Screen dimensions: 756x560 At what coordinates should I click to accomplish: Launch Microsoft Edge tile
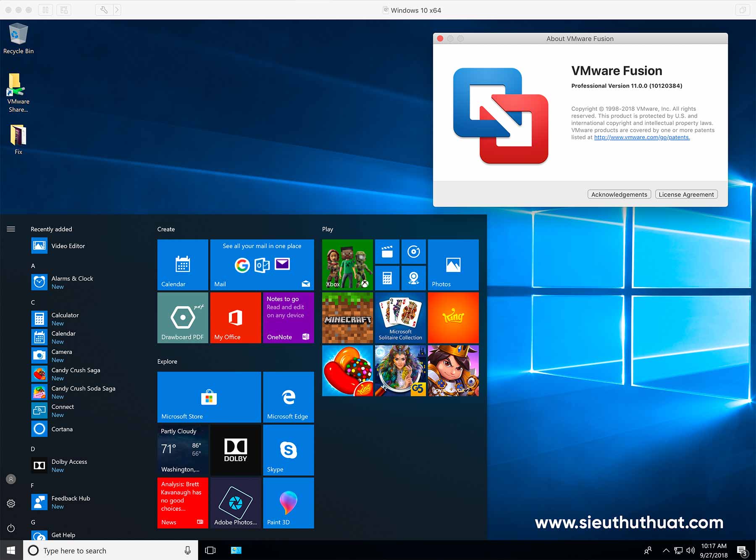tap(289, 397)
